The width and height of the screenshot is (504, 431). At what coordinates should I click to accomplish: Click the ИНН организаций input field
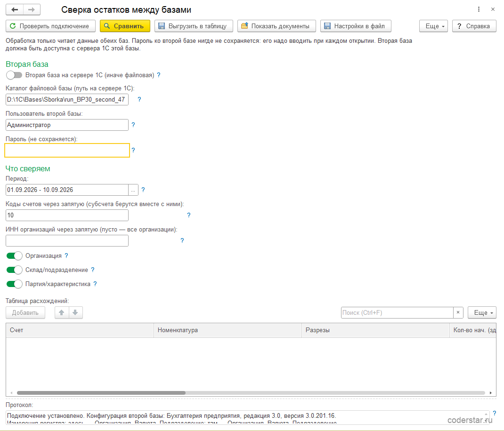(x=67, y=240)
